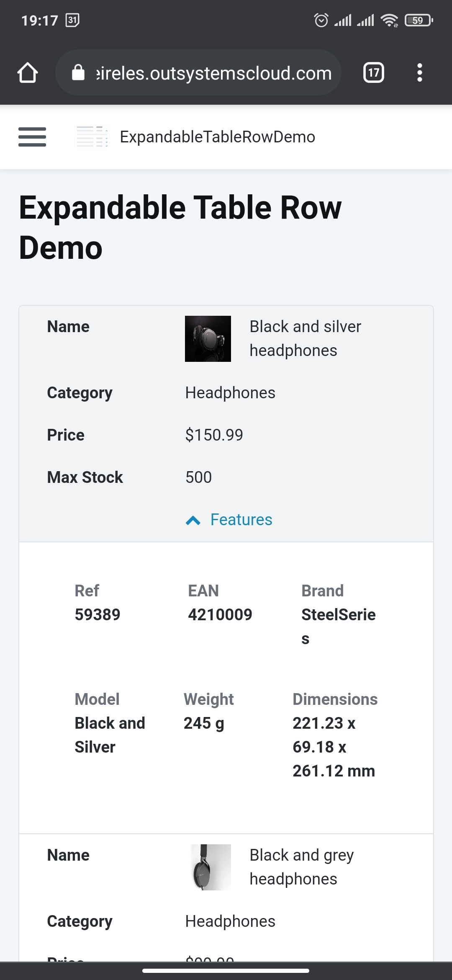The height and width of the screenshot is (980, 452).
Task: Tap the black and grey headphones thumbnail
Action: 211,867
